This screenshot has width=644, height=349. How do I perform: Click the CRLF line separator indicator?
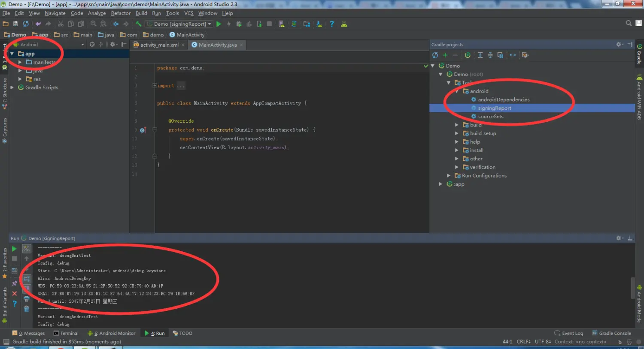[x=524, y=342]
